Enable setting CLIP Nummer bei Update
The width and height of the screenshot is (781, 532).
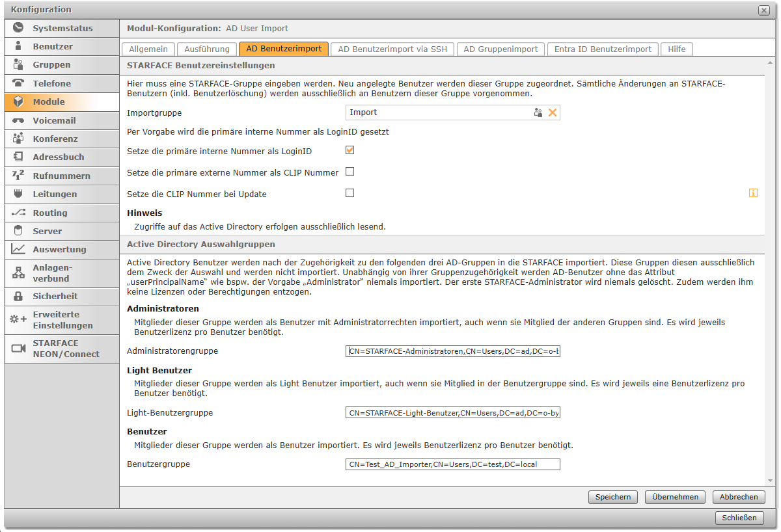tap(349, 193)
